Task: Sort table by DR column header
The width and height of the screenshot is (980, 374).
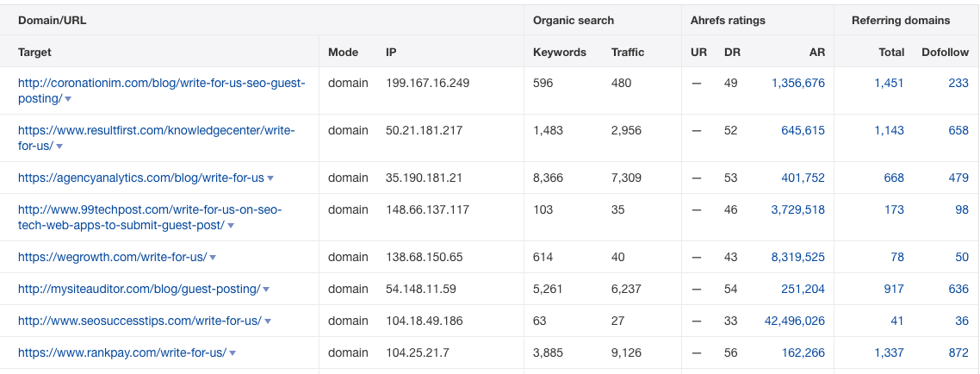Action: (x=732, y=52)
